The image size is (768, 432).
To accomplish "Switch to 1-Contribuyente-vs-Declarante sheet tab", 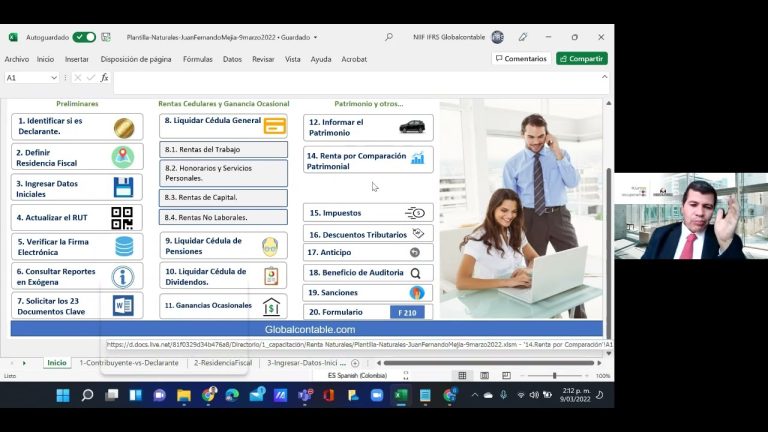I will point(129,363).
